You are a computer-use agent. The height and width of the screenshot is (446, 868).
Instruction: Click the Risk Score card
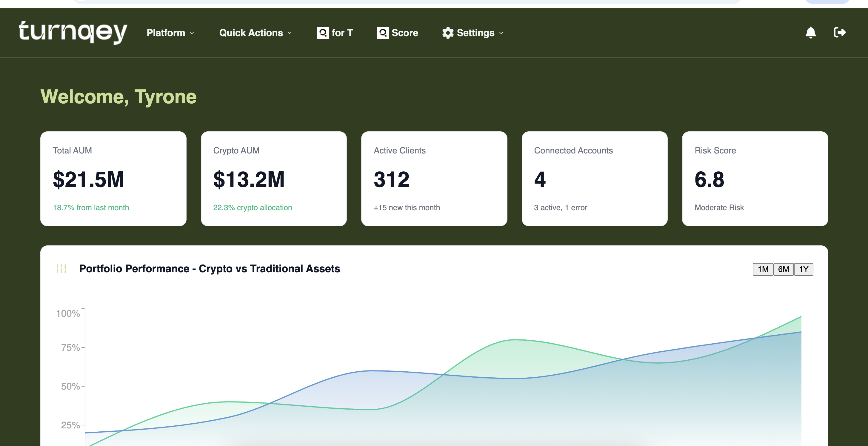[x=755, y=179]
